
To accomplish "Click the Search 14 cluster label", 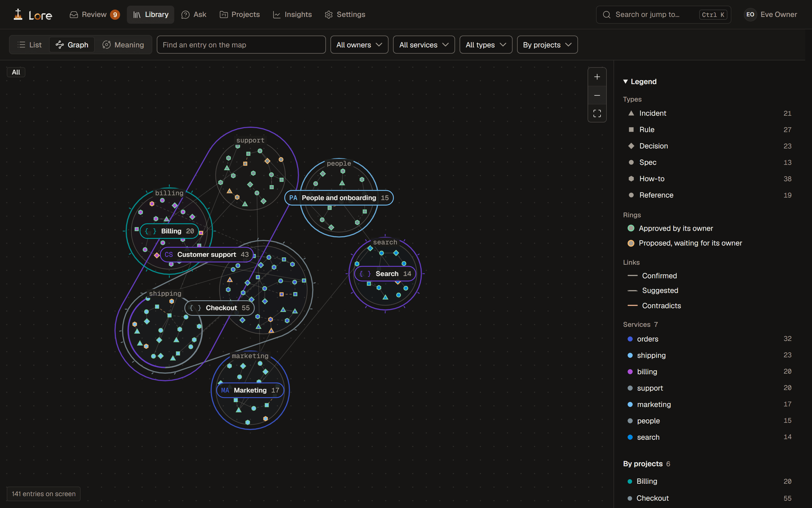I will (x=385, y=274).
